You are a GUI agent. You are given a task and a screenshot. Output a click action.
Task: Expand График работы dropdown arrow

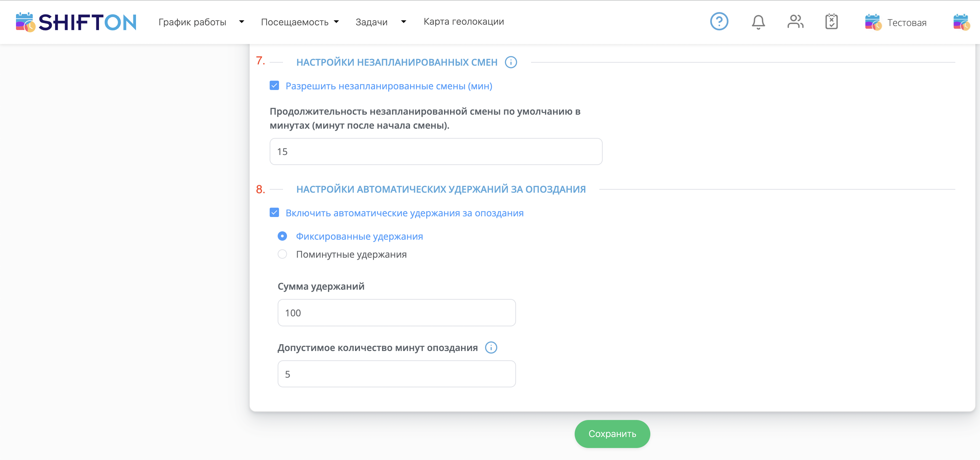(242, 22)
